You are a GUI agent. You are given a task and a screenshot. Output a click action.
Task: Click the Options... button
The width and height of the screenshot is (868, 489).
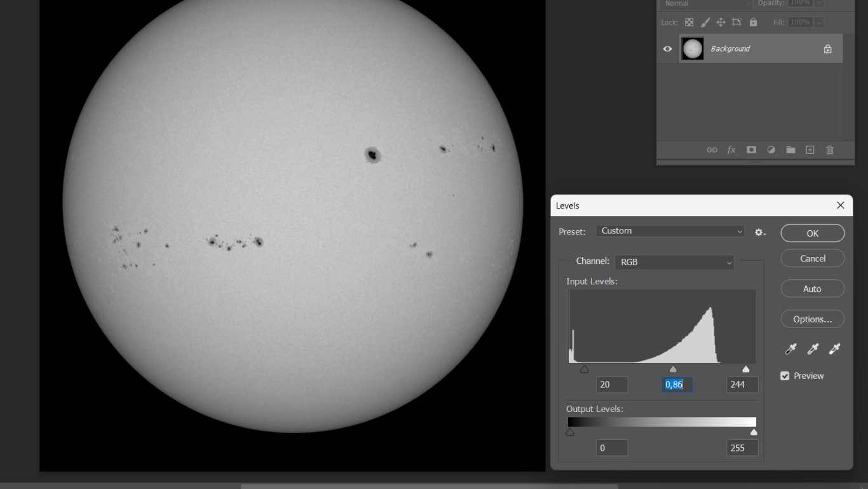[812, 319]
